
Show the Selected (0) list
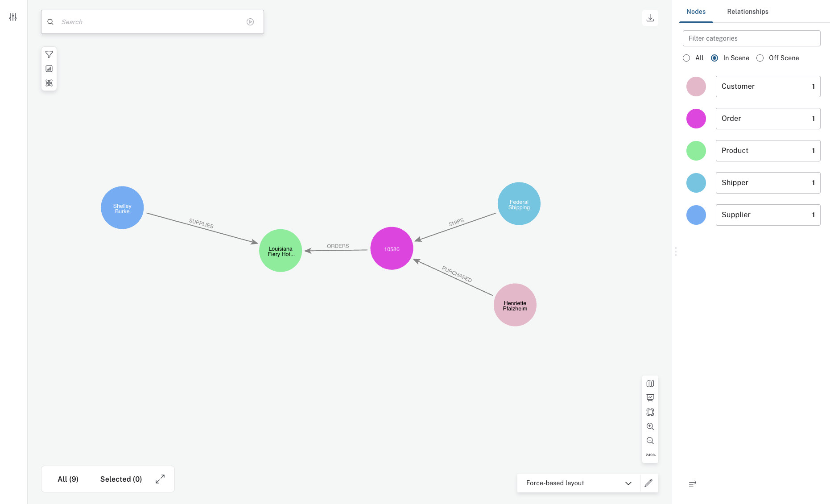121,479
